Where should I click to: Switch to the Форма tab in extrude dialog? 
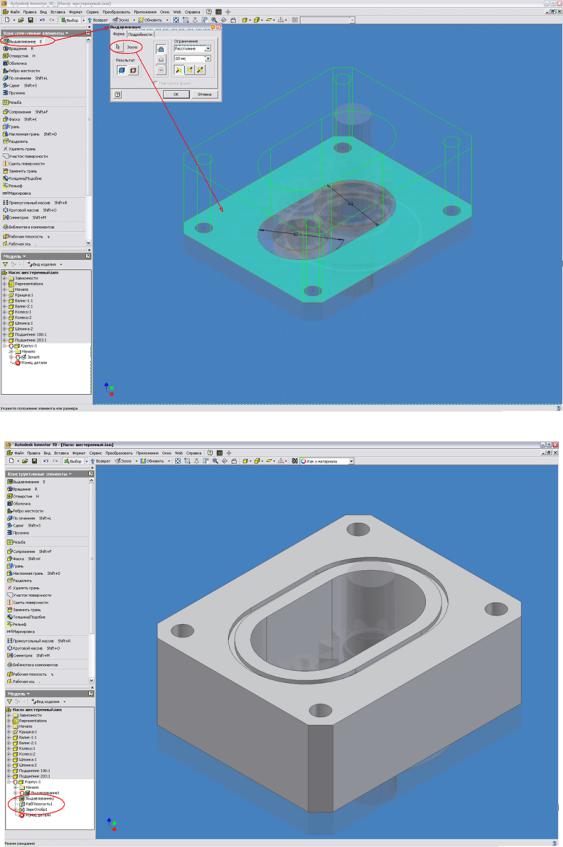[119, 33]
